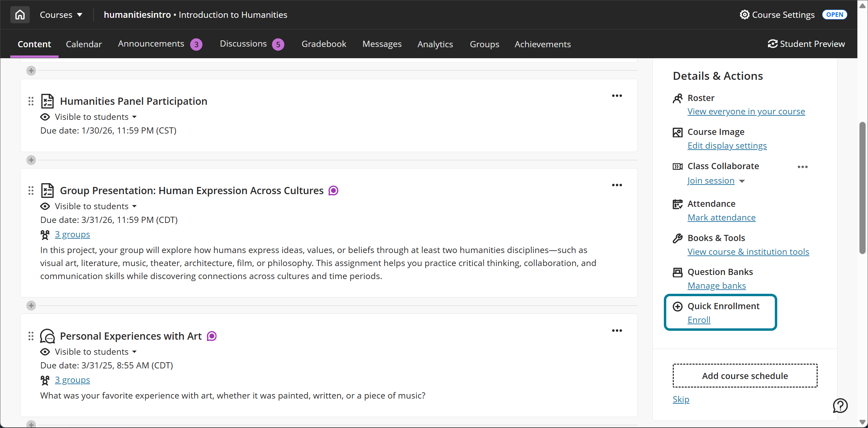Open the Roster icon in Details & Actions
The width and height of the screenshot is (868, 428).
coord(678,98)
